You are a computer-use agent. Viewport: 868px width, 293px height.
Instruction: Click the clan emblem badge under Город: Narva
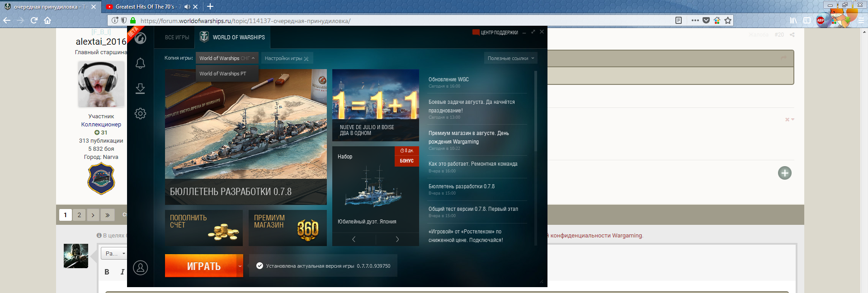tap(101, 179)
